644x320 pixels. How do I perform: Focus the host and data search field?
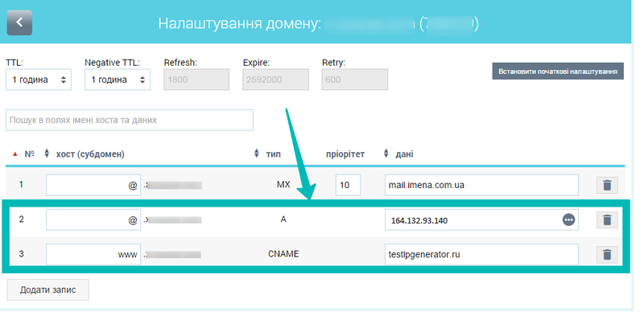(130, 121)
